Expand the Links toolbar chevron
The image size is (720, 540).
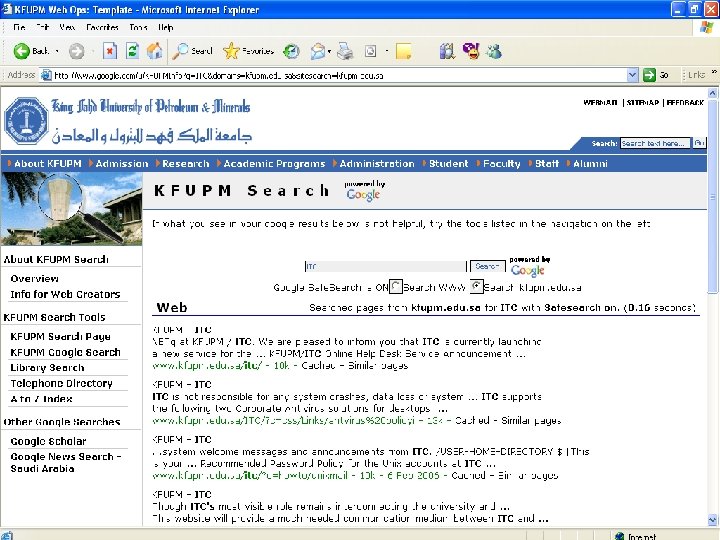(714, 73)
